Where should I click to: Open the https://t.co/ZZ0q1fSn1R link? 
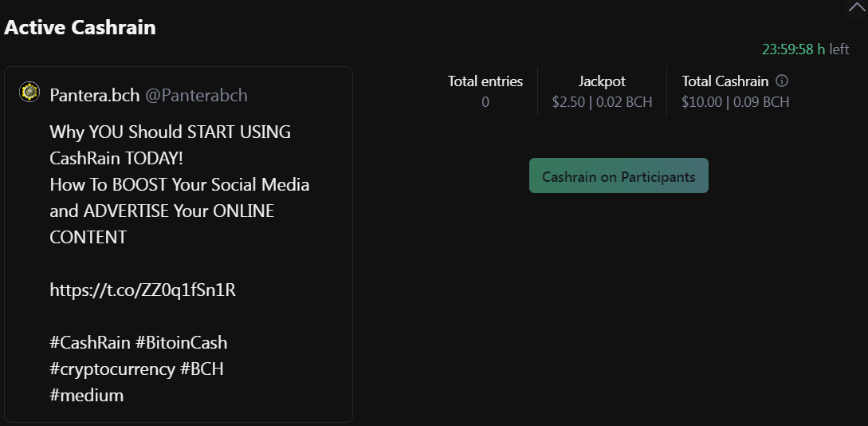pos(143,290)
